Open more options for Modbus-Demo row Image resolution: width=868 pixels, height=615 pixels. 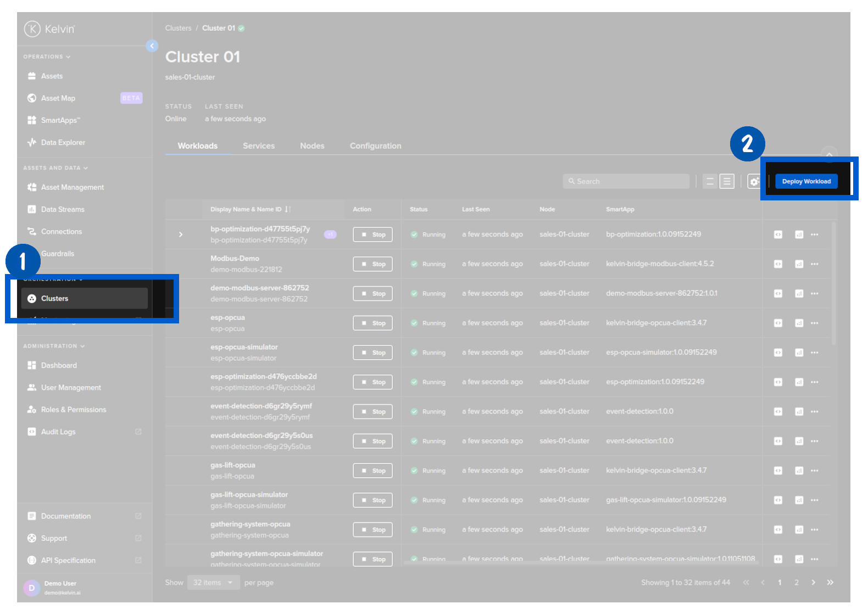[814, 264]
